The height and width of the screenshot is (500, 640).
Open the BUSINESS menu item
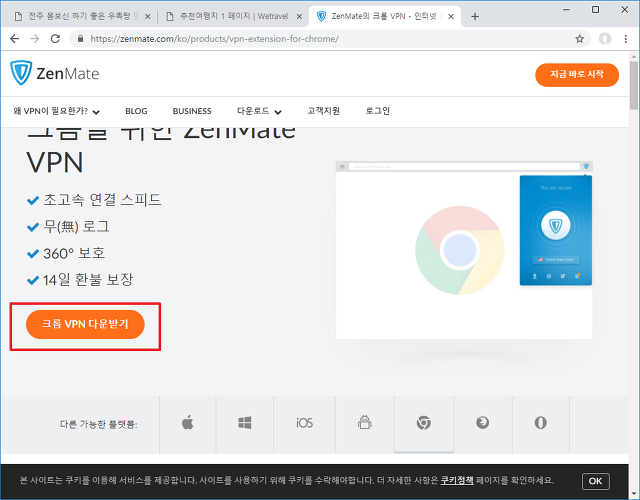pyautogui.click(x=192, y=111)
